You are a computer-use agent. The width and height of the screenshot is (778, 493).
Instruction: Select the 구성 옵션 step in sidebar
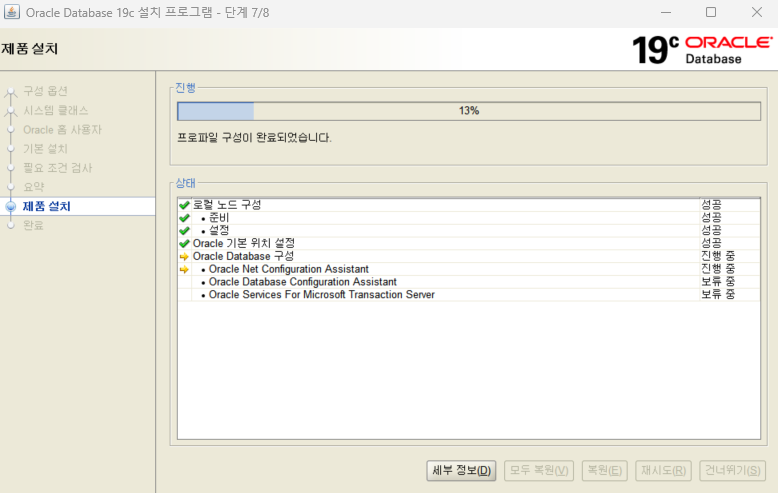coord(45,91)
